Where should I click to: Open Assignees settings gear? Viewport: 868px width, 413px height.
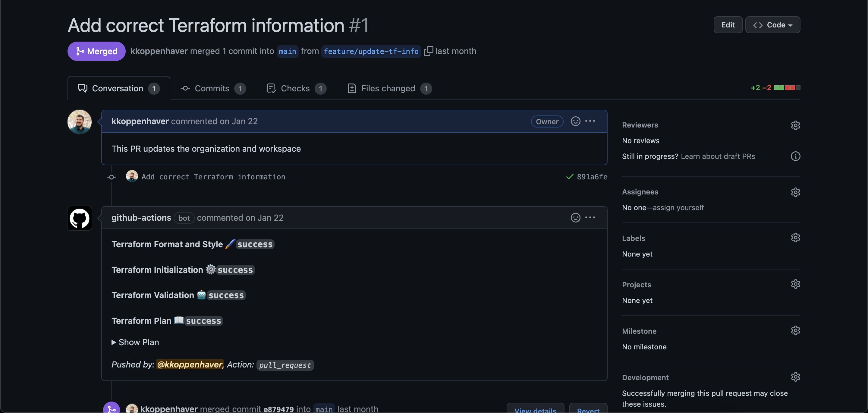795,192
